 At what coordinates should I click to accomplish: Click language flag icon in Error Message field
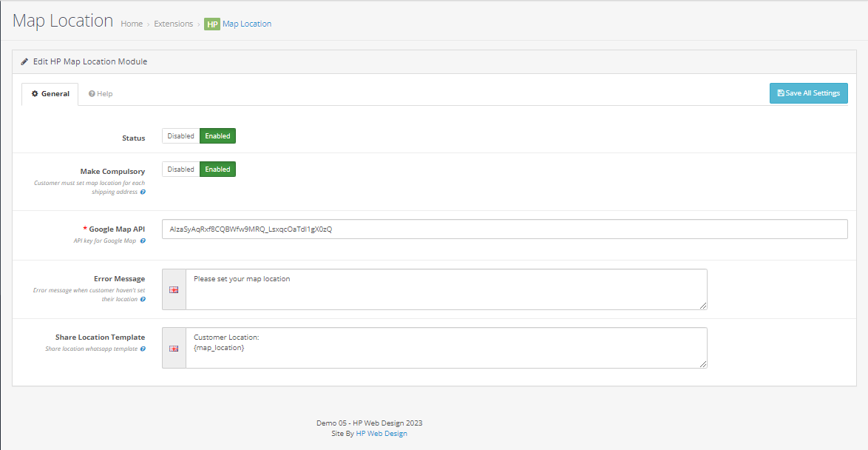click(174, 289)
